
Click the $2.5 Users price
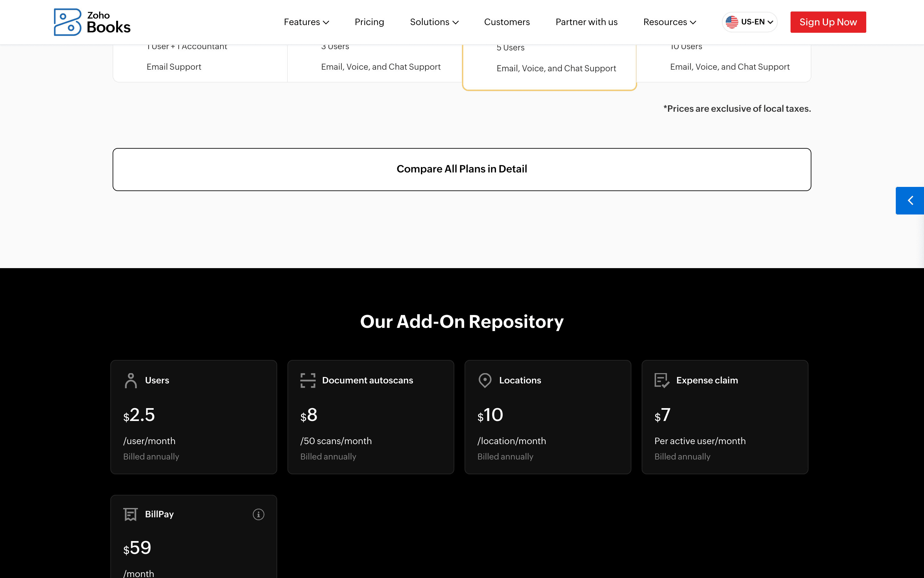pyautogui.click(x=139, y=415)
